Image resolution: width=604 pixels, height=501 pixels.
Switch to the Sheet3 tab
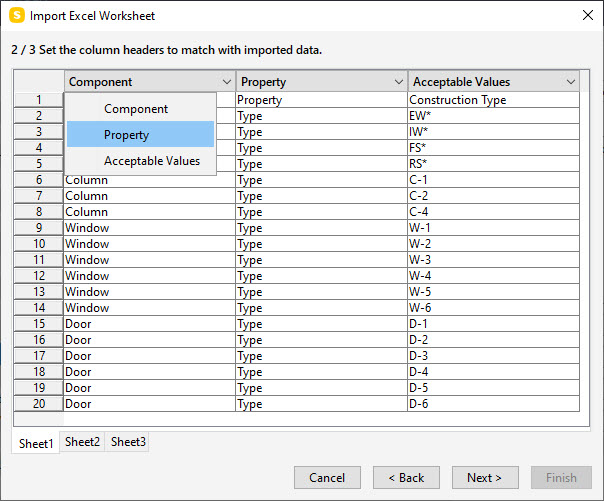[128, 442]
